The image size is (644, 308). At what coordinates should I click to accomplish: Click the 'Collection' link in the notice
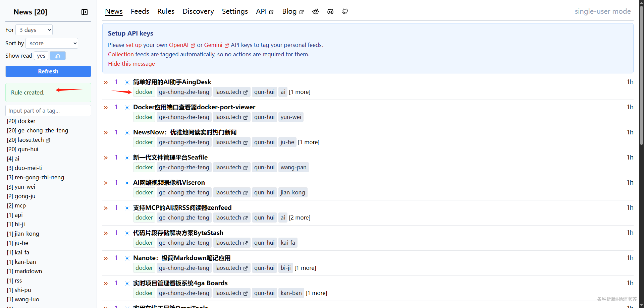point(121,54)
